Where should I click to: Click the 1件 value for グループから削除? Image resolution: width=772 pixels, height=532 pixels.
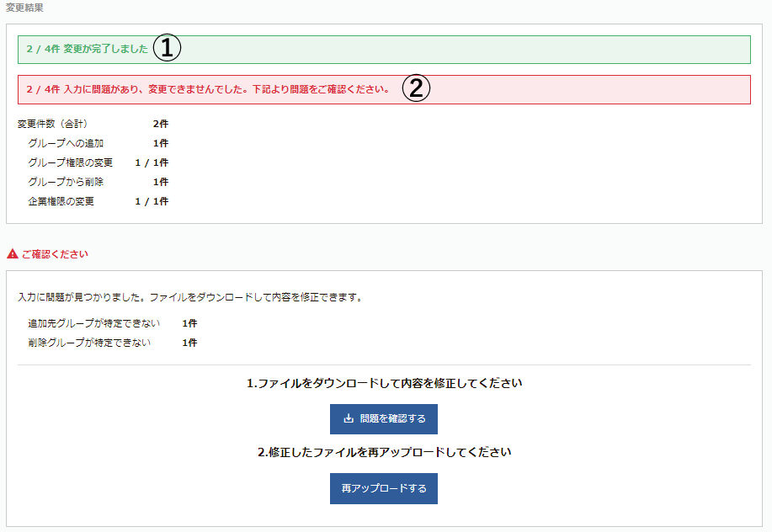161,182
